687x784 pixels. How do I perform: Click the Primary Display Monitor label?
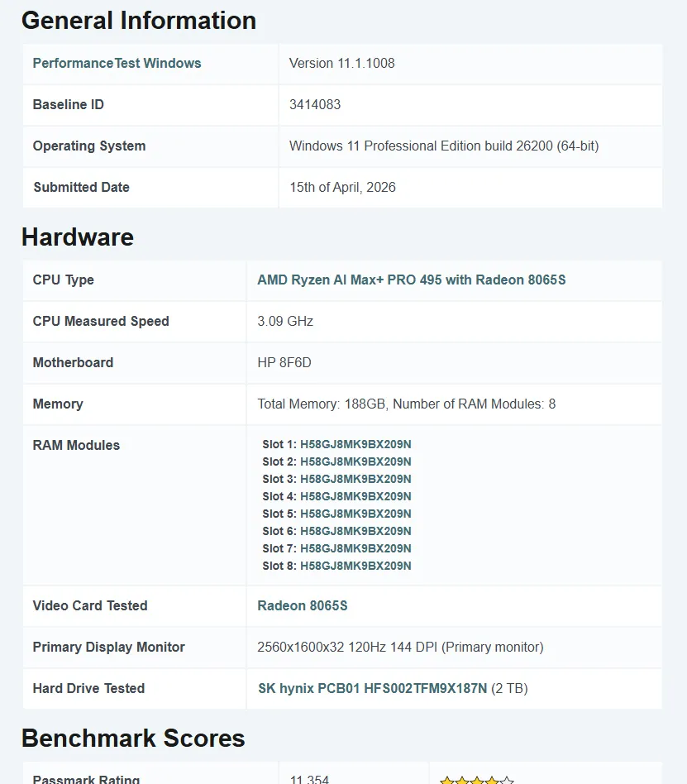109,647
